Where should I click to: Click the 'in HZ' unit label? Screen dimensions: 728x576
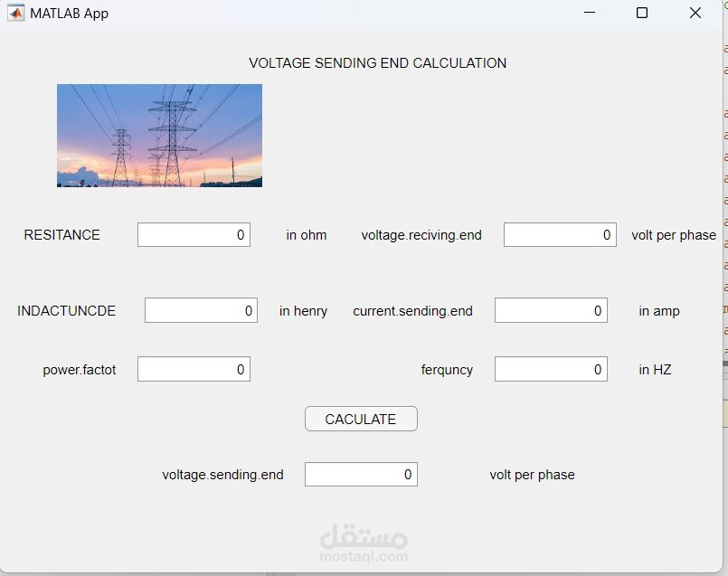coord(655,370)
